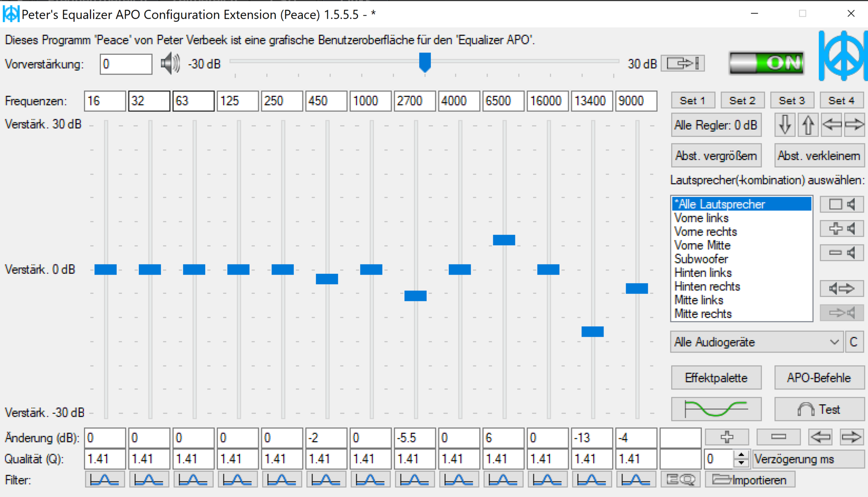Click the shift all sliders down arrow

coord(785,125)
